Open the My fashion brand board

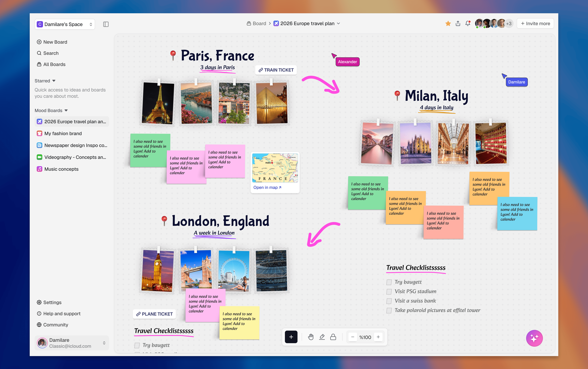(63, 133)
